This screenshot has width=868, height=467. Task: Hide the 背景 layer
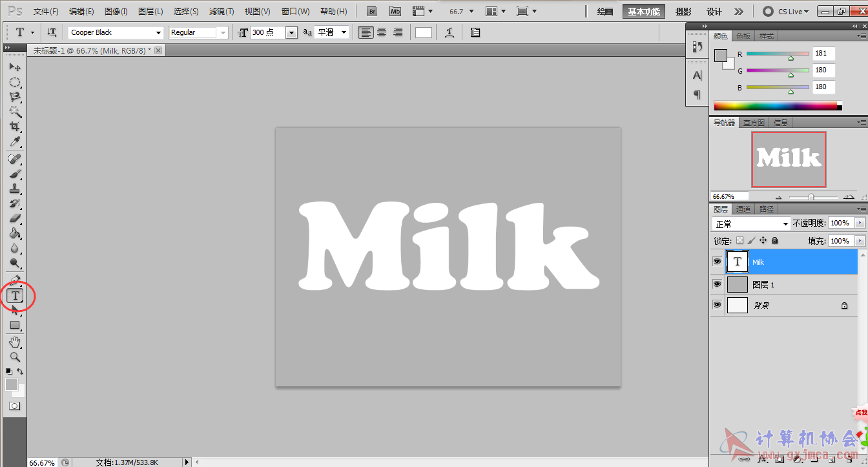tap(717, 305)
